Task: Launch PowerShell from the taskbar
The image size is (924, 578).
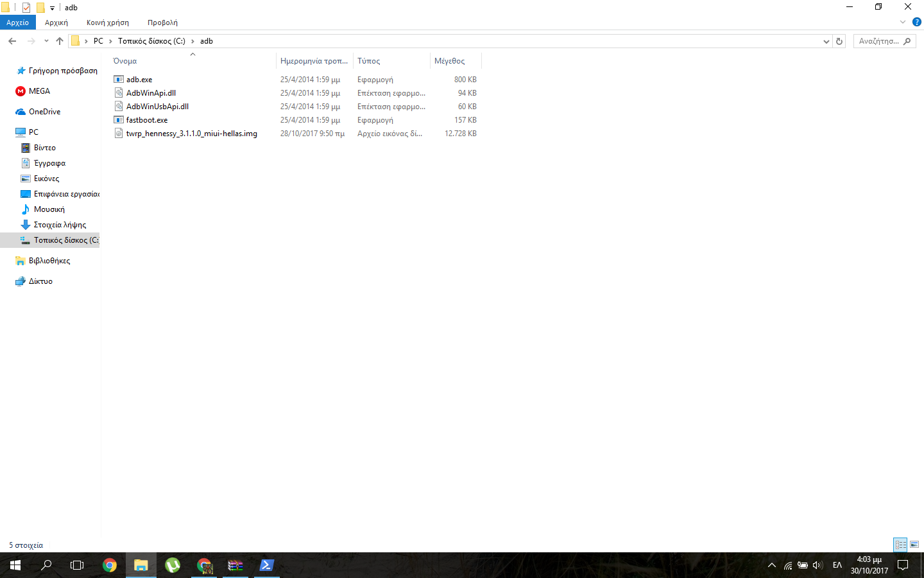Action: click(x=266, y=565)
